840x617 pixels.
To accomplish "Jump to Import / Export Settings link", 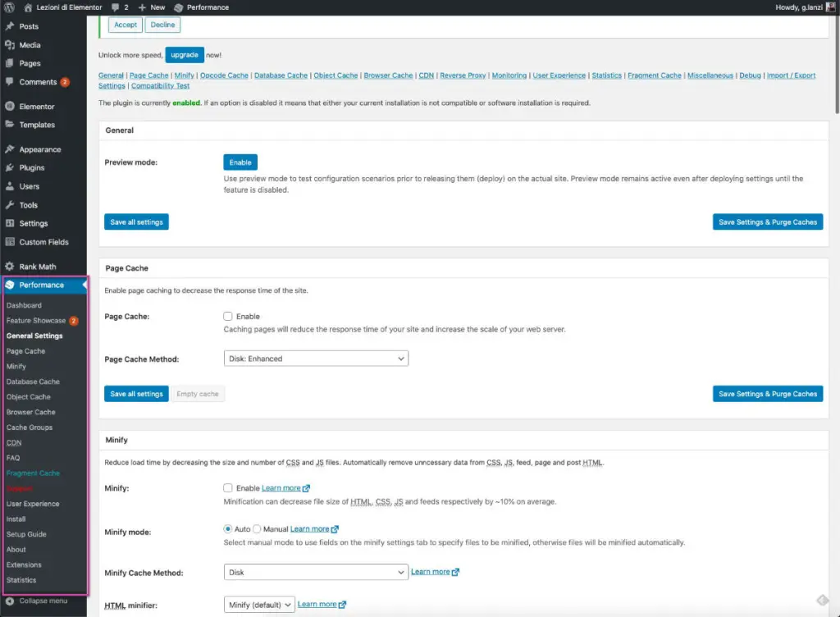I will [792, 75].
